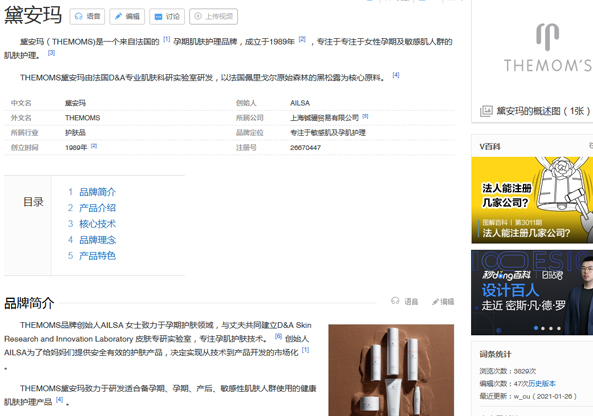Click the founder value AILSA

click(x=300, y=103)
